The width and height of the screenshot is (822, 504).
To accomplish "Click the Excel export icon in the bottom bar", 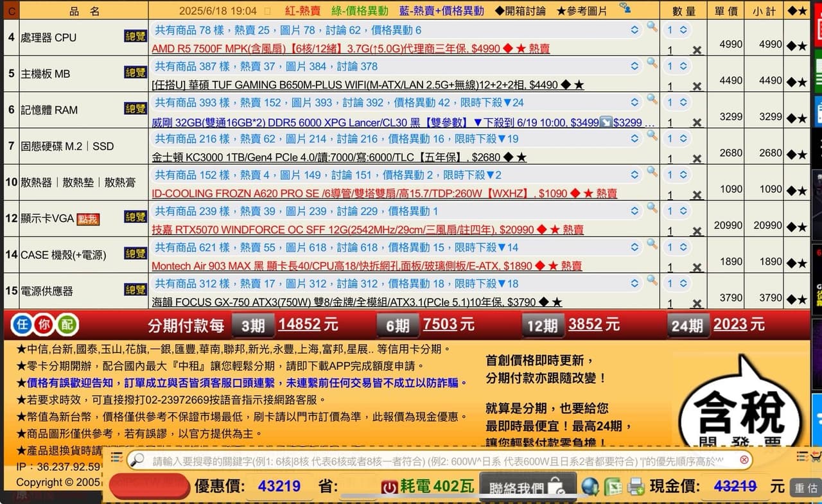I will [x=613, y=487].
